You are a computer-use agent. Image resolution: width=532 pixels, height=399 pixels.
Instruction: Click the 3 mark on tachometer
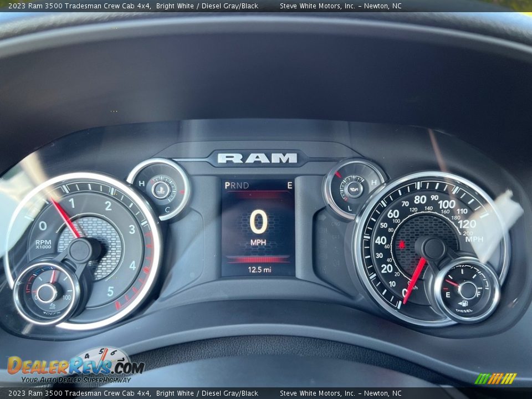click(132, 229)
